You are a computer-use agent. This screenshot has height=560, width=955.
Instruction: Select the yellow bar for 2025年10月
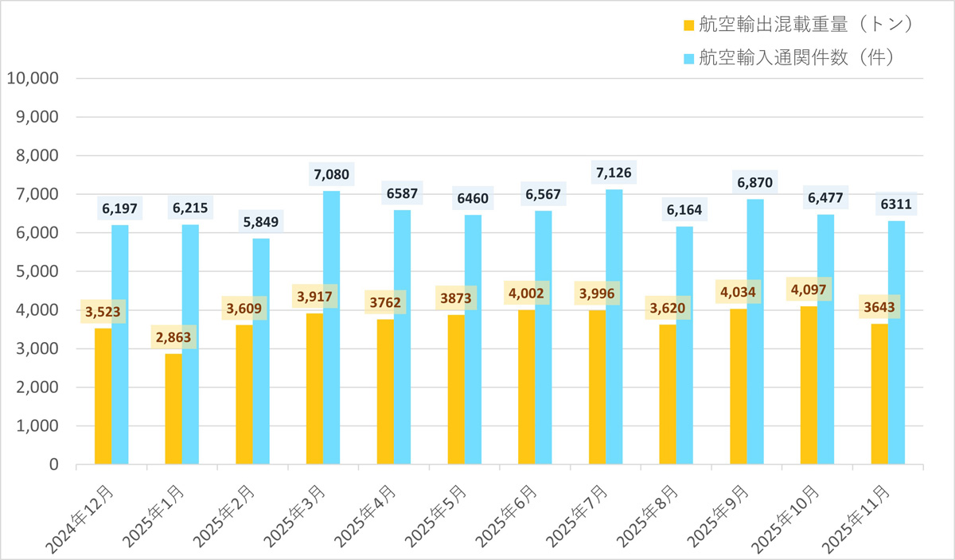coord(809,385)
